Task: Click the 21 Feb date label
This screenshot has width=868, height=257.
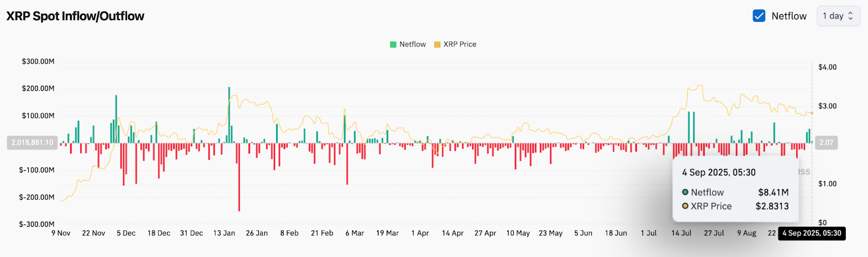Action: pyautogui.click(x=322, y=233)
